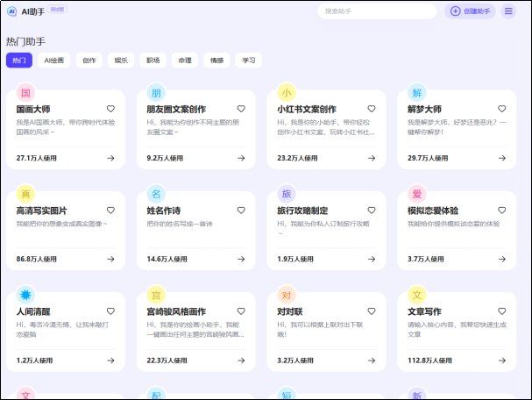The image size is (532, 400).
Task: Click the 112.8万人使用 usage count
Action: (x=429, y=361)
